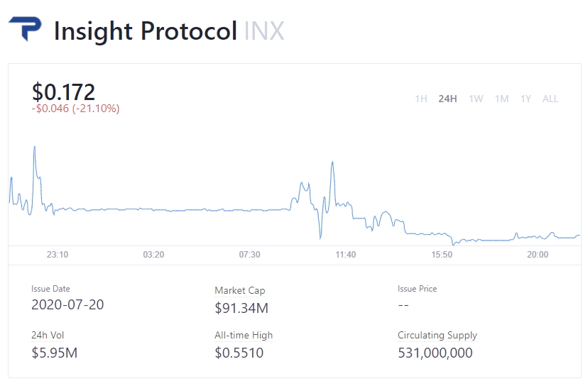Screen dimensions: 588x386
Task: Click the INX ticker symbol
Action: pos(263,31)
